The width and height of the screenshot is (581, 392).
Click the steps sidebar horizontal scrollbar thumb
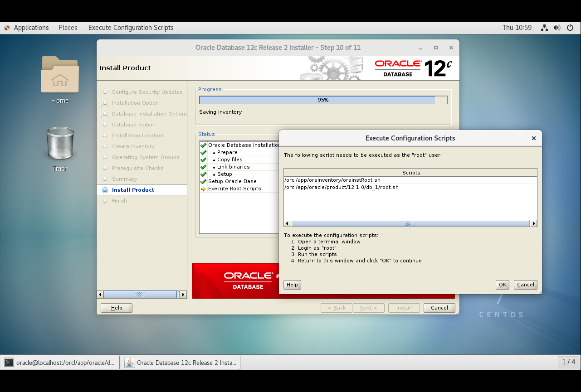(x=140, y=295)
